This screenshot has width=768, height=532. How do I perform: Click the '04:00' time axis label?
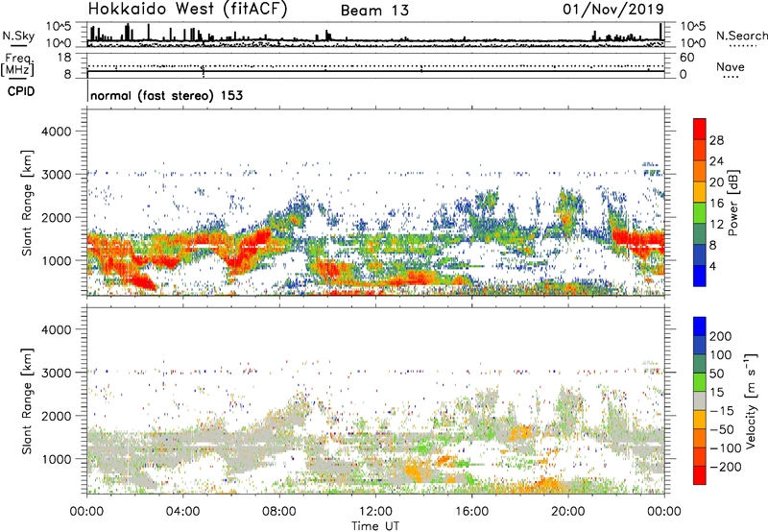coord(183,512)
